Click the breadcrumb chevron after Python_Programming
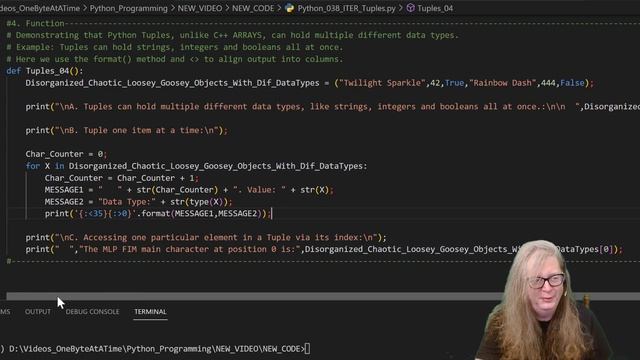The width and height of the screenshot is (640, 360). (173, 8)
